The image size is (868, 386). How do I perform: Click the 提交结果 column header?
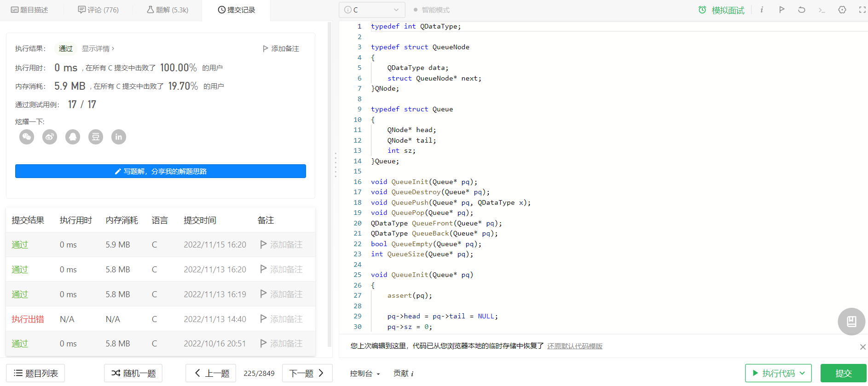tap(28, 220)
